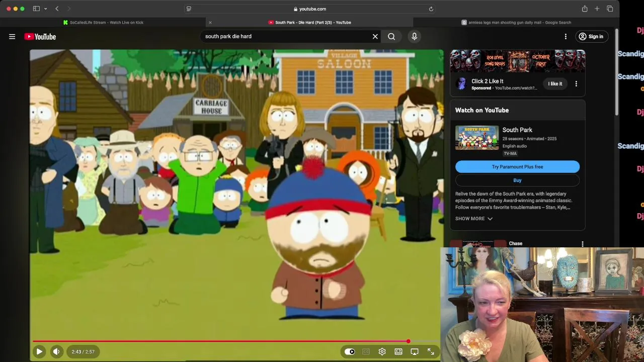Image resolution: width=644 pixels, height=362 pixels.
Task: Click the Click 2 Like It title
Action: point(487,81)
